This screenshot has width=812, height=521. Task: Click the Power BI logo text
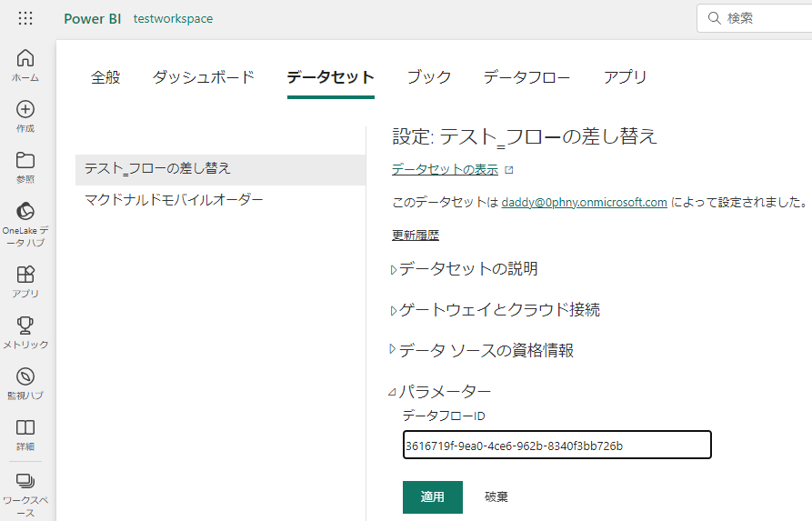92,19
